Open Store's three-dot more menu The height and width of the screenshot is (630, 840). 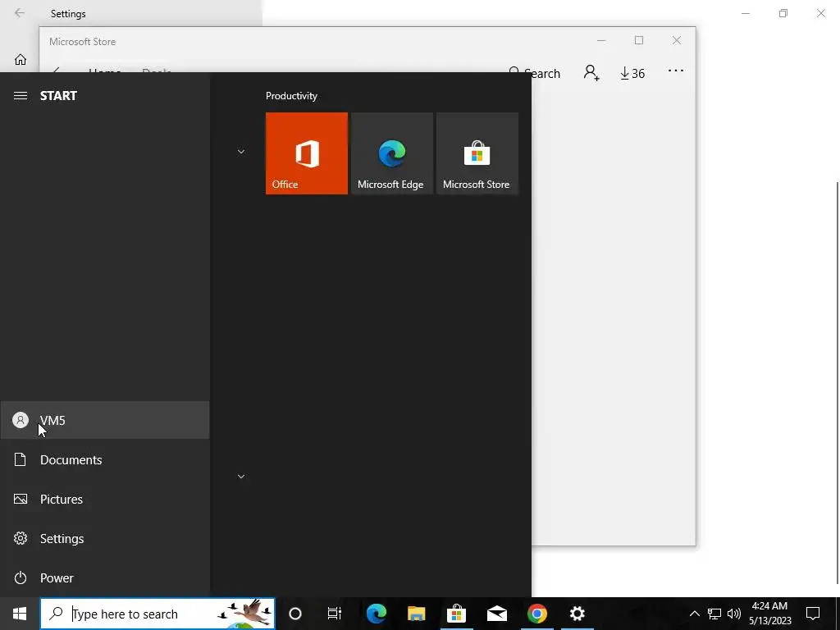[x=676, y=71]
